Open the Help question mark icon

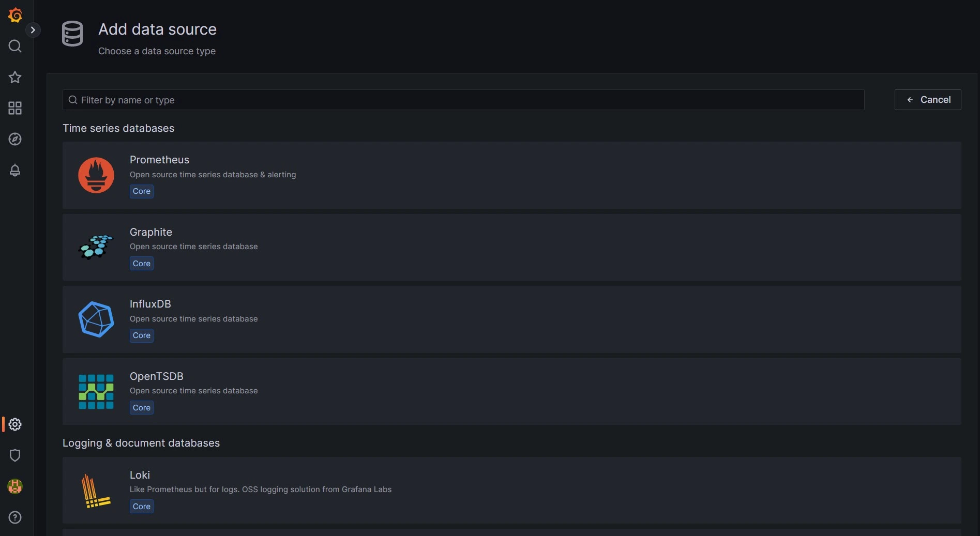(x=15, y=517)
